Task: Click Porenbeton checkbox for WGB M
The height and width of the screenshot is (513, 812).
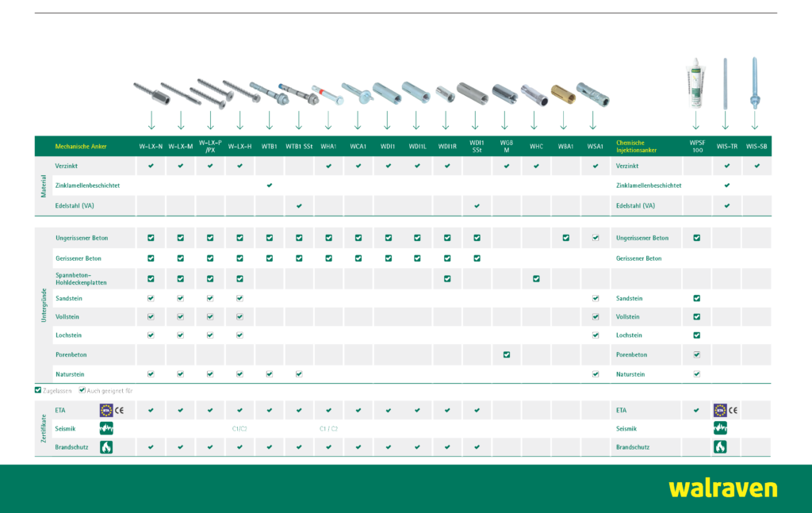Action: (x=507, y=355)
